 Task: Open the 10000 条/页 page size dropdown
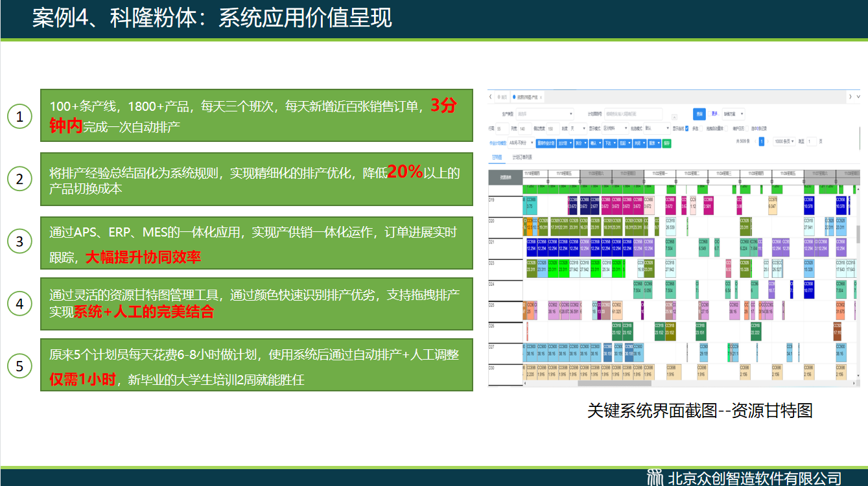point(784,141)
